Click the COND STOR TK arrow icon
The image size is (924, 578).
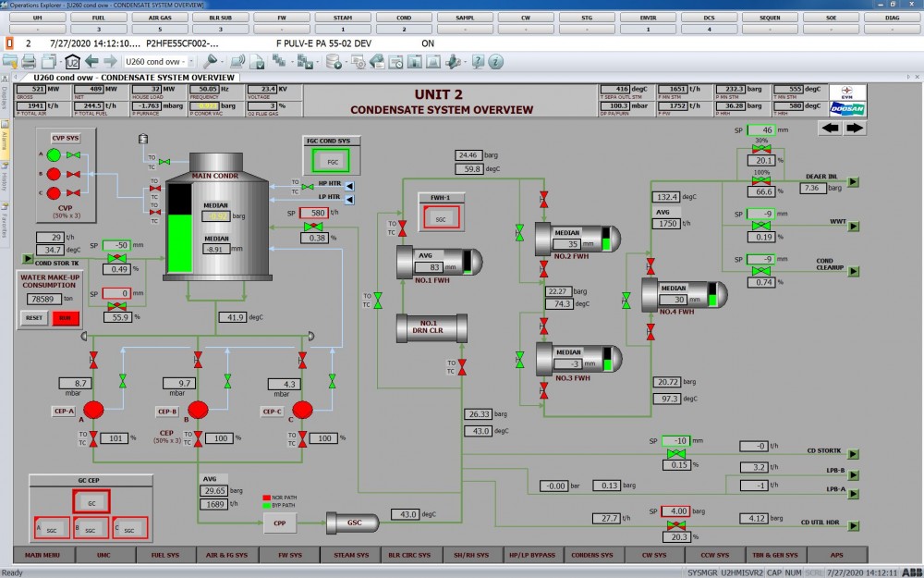click(x=27, y=258)
